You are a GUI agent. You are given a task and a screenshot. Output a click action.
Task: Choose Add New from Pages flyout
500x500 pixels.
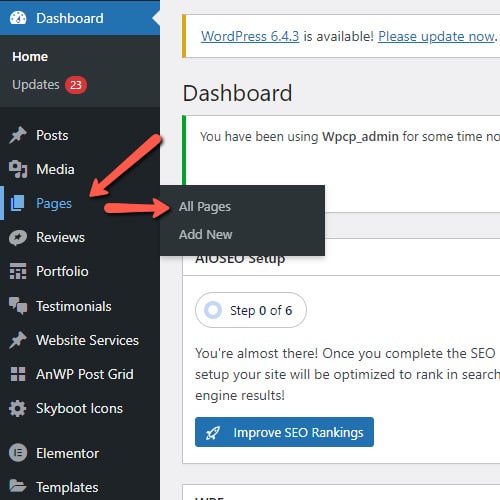(x=205, y=235)
